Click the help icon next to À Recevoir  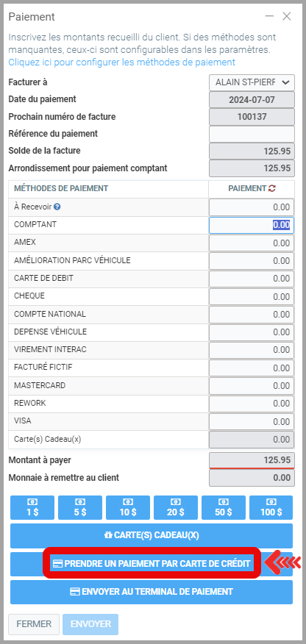(x=57, y=207)
